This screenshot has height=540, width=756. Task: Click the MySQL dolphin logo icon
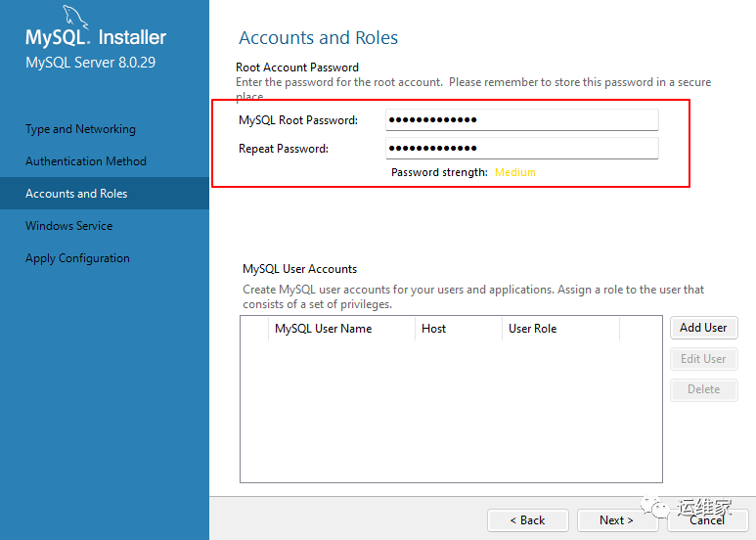pyautogui.click(x=75, y=18)
